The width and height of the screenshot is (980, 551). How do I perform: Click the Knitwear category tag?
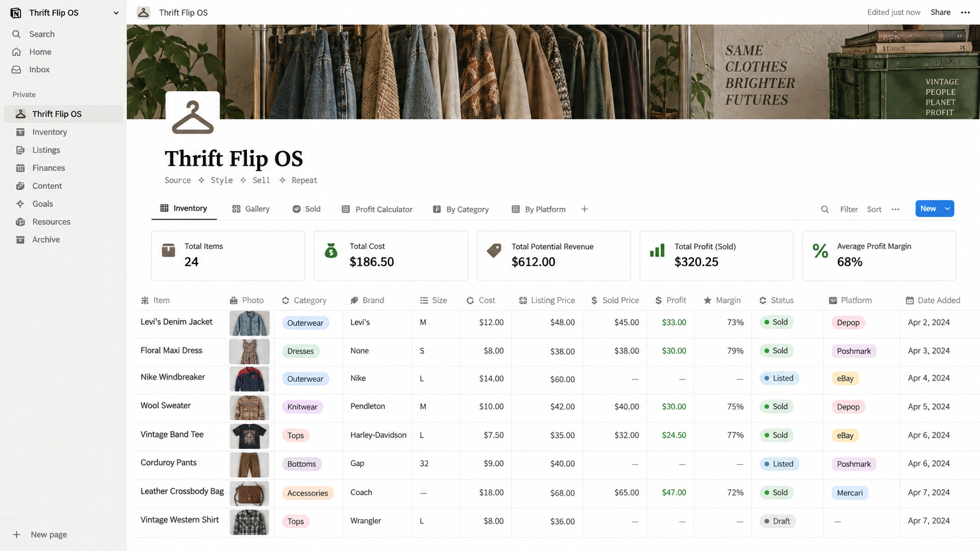click(x=302, y=407)
